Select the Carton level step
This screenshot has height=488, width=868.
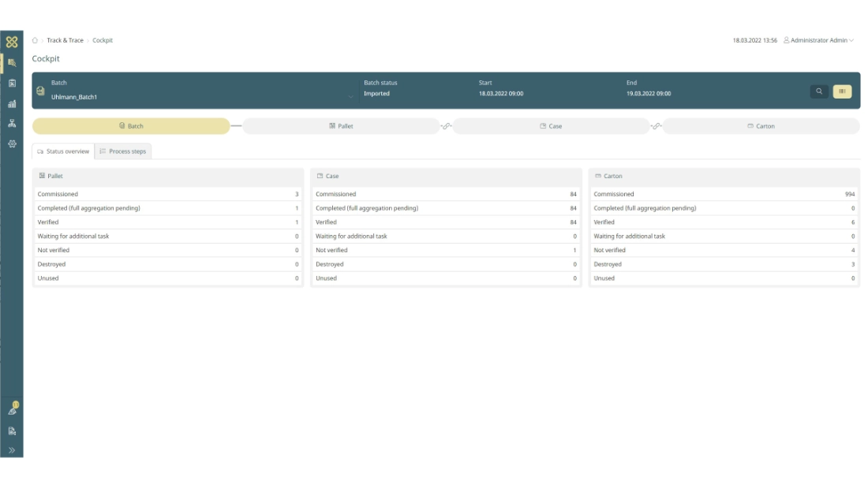coord(761,126)
